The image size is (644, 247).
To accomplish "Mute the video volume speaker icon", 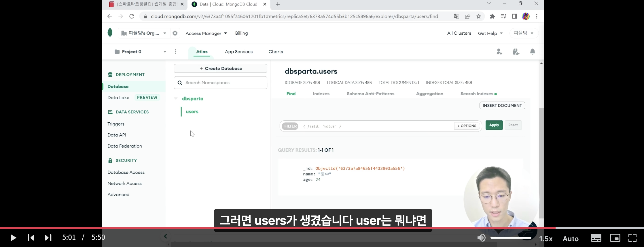I will [x=481, y=238].
